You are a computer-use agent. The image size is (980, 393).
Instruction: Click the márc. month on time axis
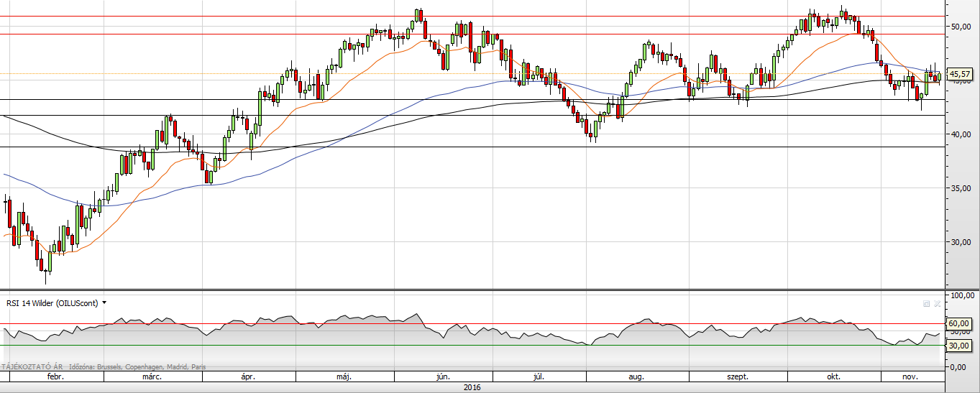click(152, 376)
